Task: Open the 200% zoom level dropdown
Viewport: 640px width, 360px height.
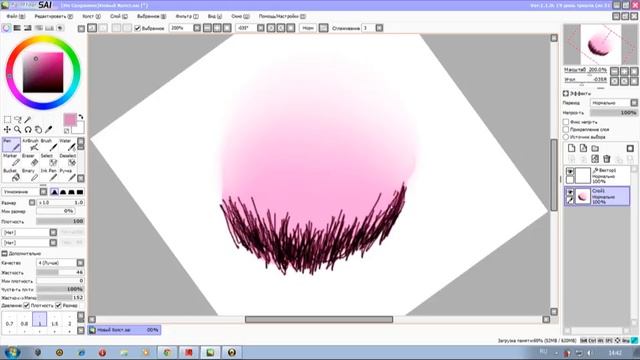Action: pos(185,28)
